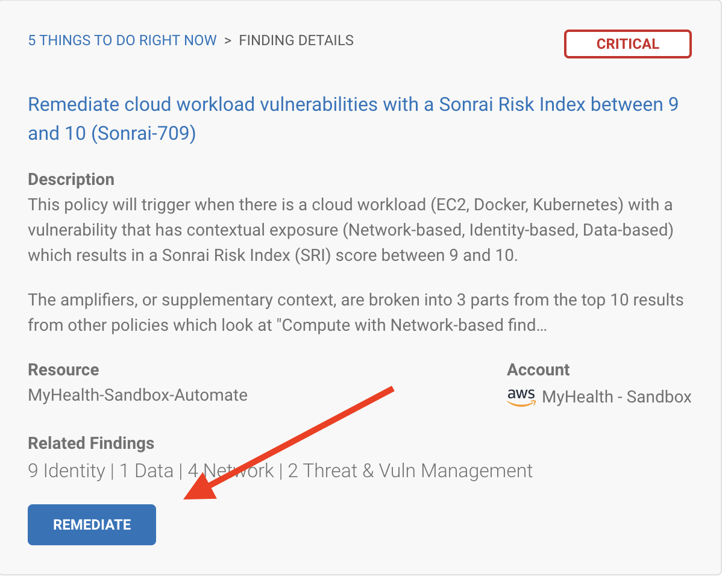Open the Sonrai-709 finding title link
728x576 pixels.
pos(353,119)
